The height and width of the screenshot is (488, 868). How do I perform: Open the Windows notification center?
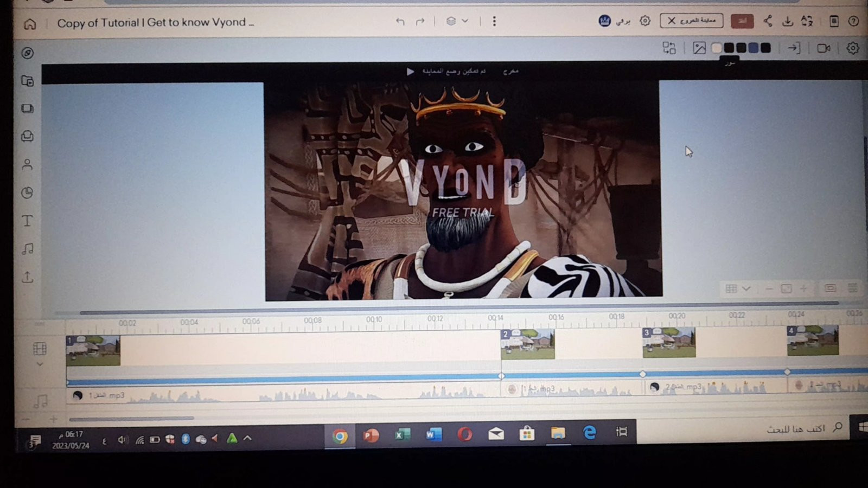(35, 441)
